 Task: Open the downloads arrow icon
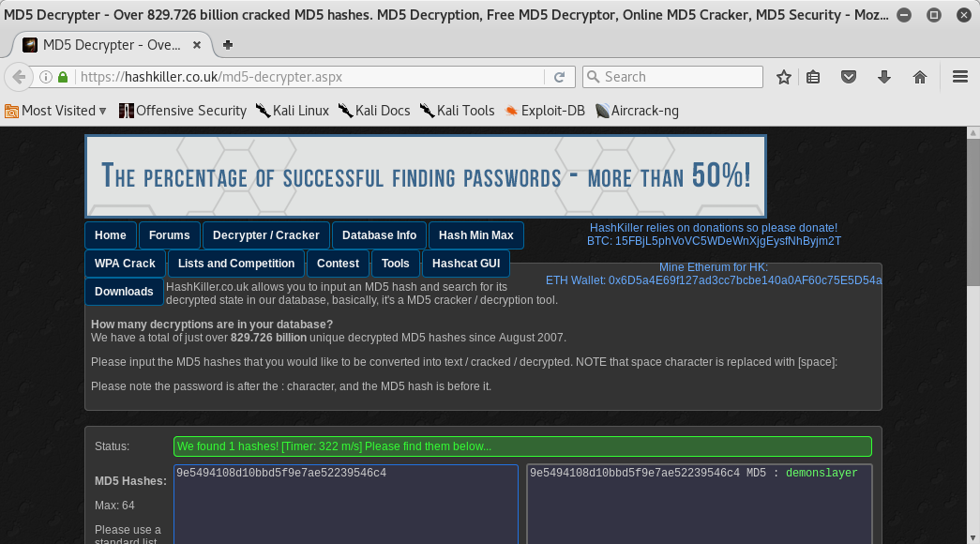click(883, 77)
